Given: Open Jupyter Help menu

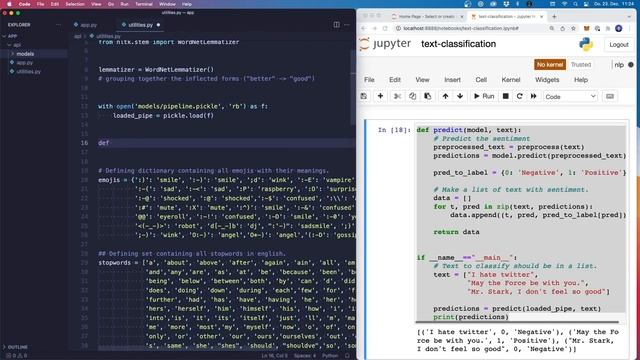Looking at the screenshot, I should coord(580,80).
